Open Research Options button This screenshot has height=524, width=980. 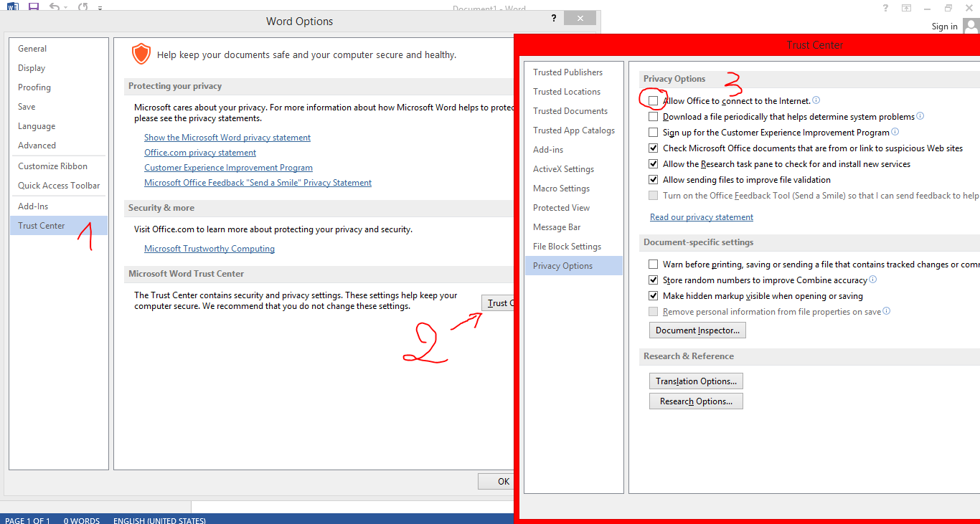tap(696, 401)
